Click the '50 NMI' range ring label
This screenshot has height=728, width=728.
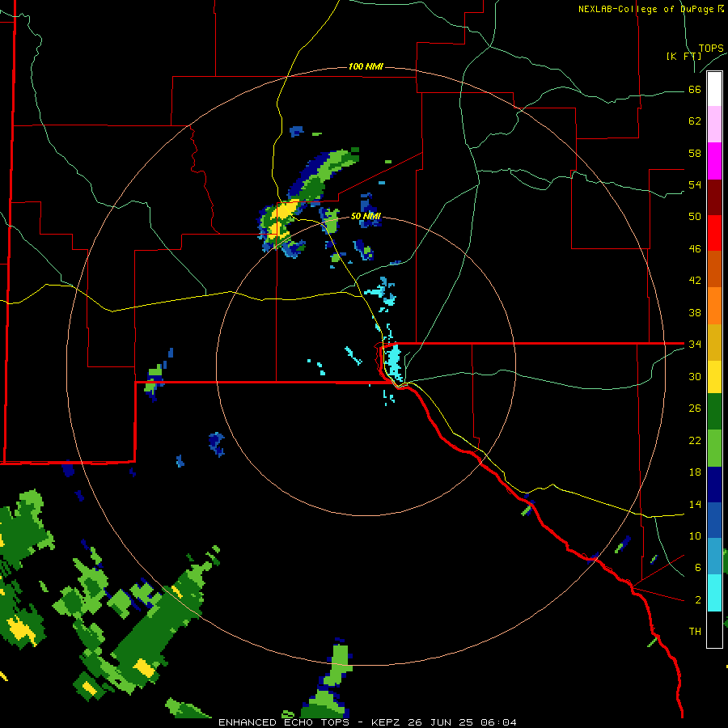tap(366, 216)
